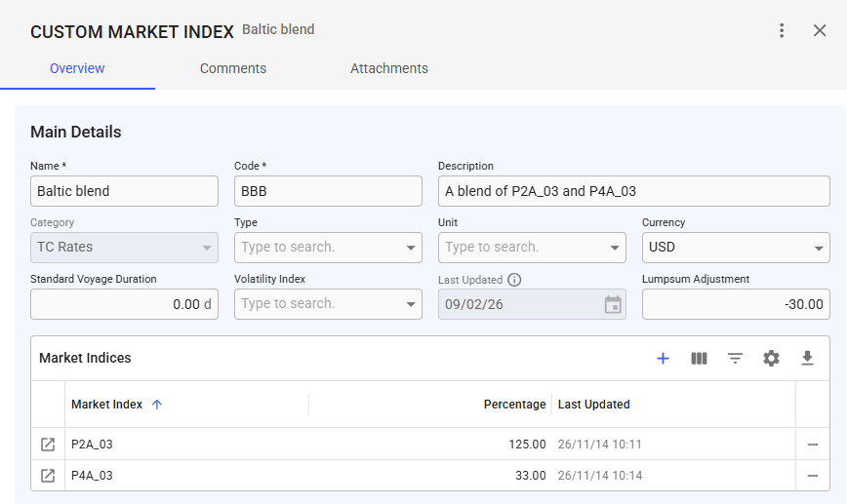Screen dimensions: 847x504
Task: Open P2A_03 in a new window
Action: tap(48, 445)
